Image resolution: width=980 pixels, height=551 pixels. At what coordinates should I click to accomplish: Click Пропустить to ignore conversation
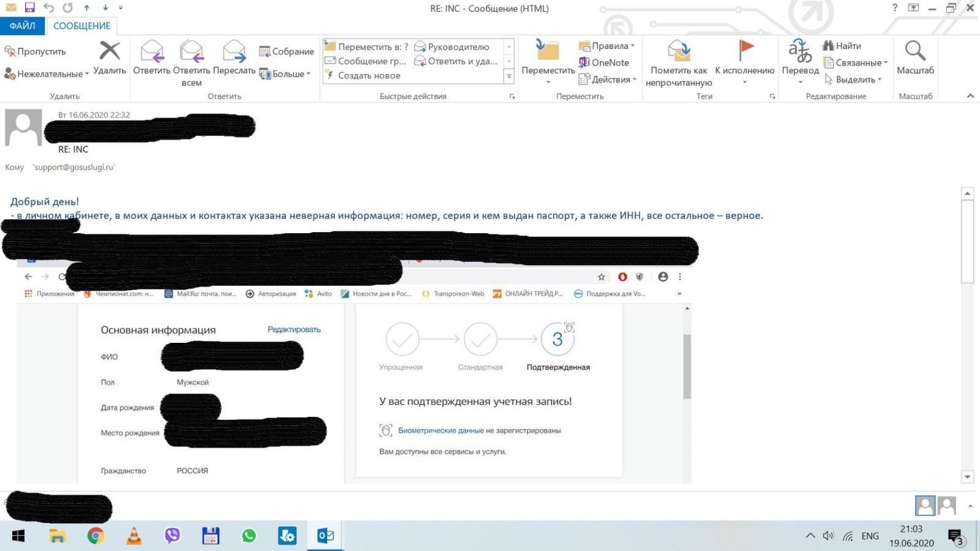[35, 51]
